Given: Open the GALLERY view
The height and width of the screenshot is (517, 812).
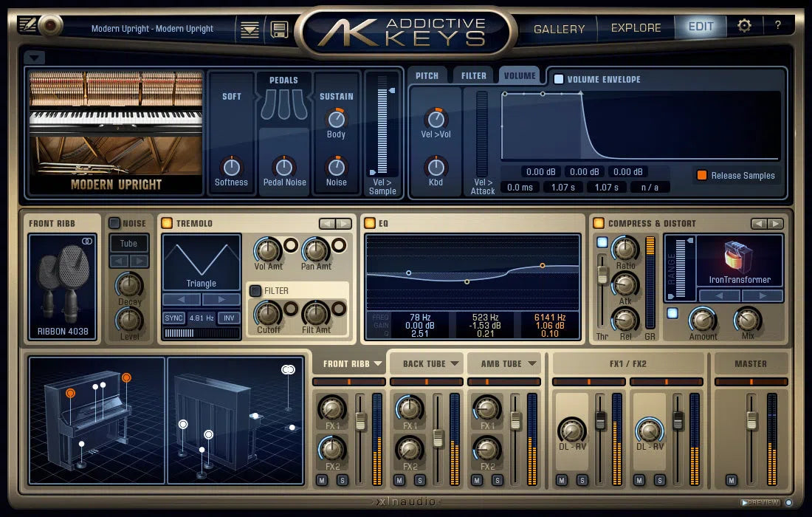Looking at the screenshot, I should 559,28.
